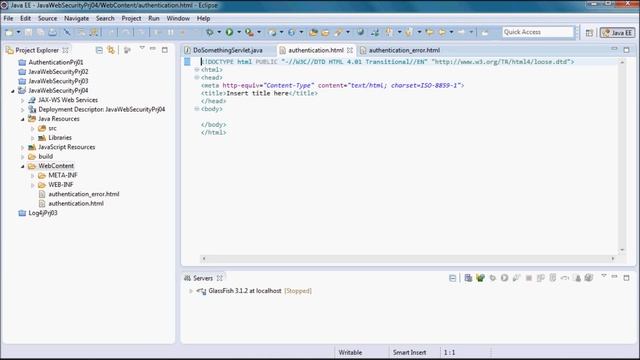Open the Source menu

click(x=47, y=18)
